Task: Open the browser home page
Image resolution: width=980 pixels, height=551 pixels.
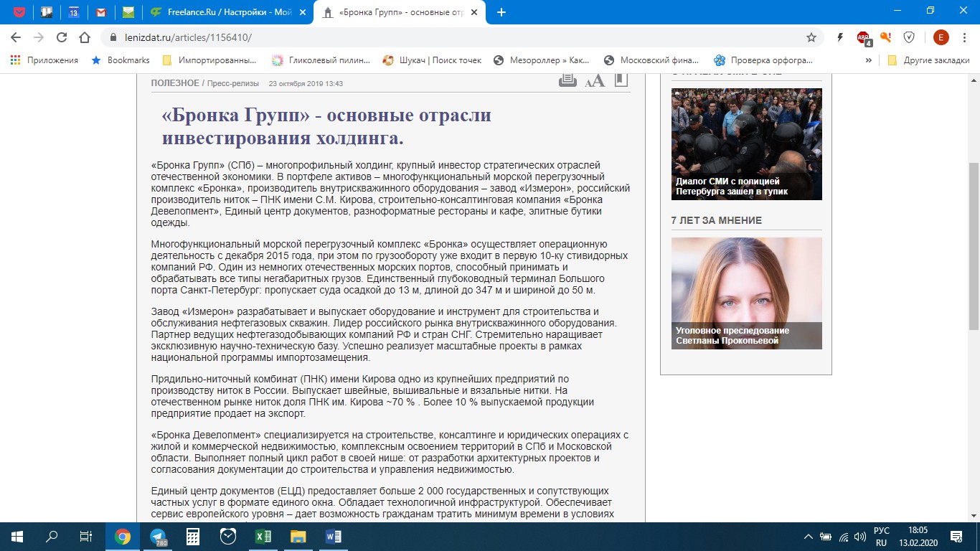Action: [x=85, y=37]
